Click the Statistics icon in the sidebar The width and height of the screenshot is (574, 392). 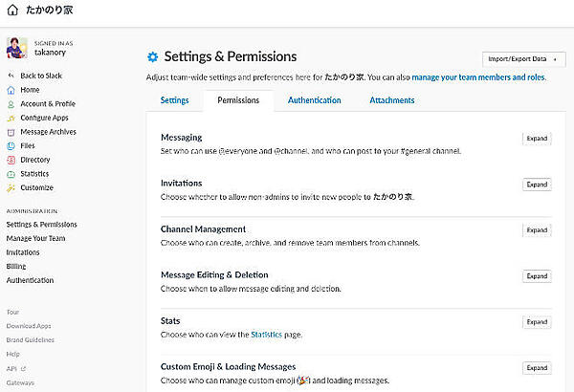point(11,174)
